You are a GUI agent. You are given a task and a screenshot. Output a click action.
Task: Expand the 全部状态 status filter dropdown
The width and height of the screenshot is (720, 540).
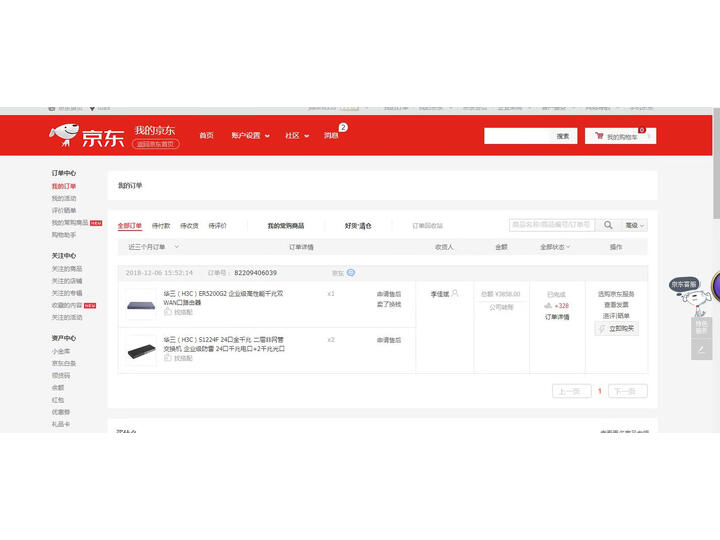[x=555, y=247]
